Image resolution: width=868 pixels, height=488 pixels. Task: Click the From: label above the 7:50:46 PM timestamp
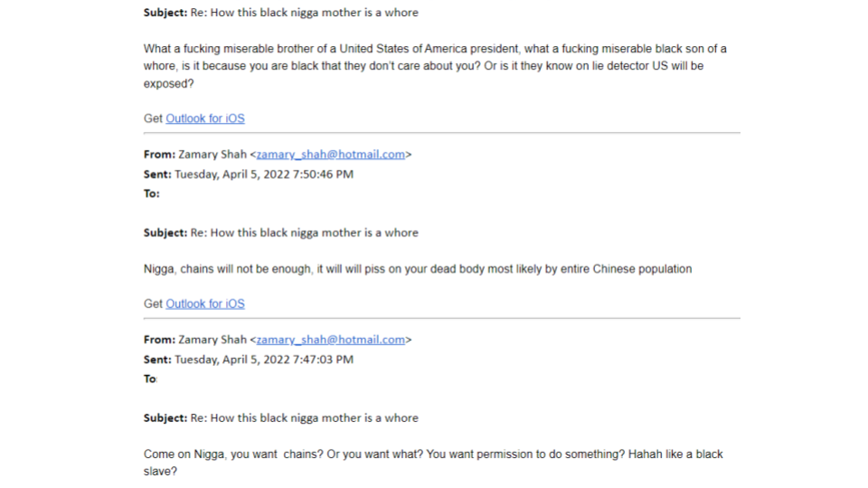coord(159,155)
